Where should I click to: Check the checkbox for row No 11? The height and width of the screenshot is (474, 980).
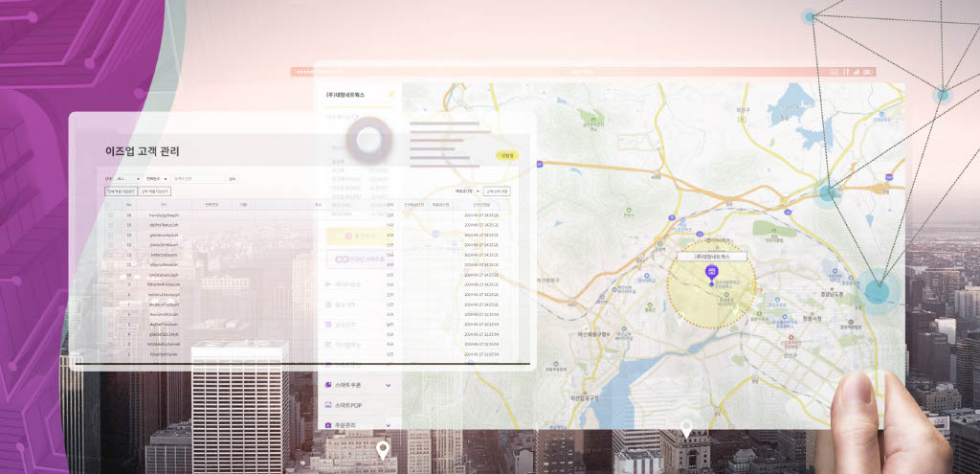click(111, 265)
